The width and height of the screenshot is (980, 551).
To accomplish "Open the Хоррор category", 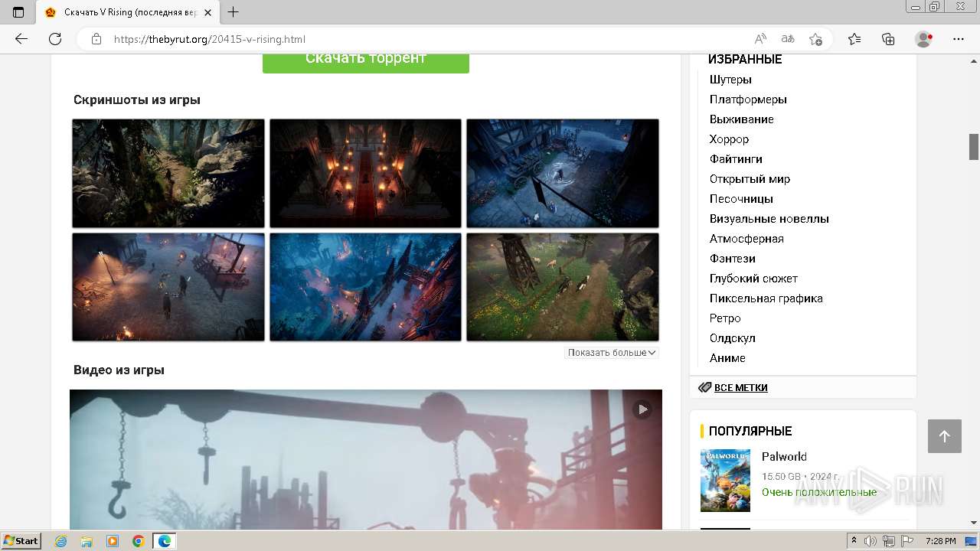I will pos(729,139).
